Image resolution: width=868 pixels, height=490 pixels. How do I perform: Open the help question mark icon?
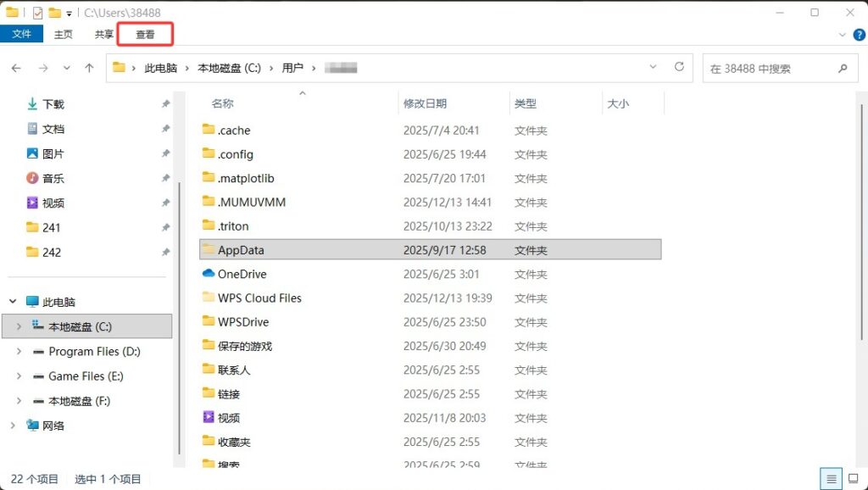(860, 35)
